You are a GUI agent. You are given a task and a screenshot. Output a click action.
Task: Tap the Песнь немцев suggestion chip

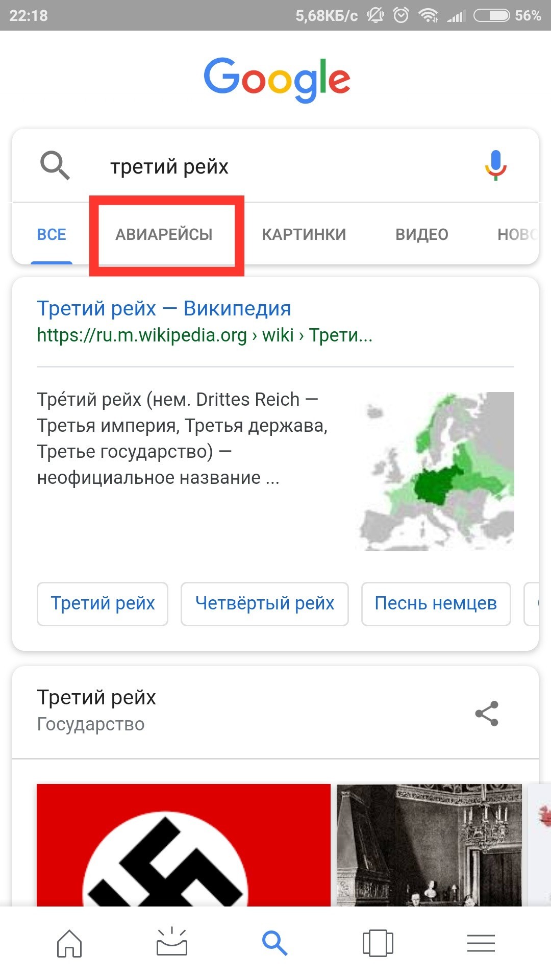point(436,603)
